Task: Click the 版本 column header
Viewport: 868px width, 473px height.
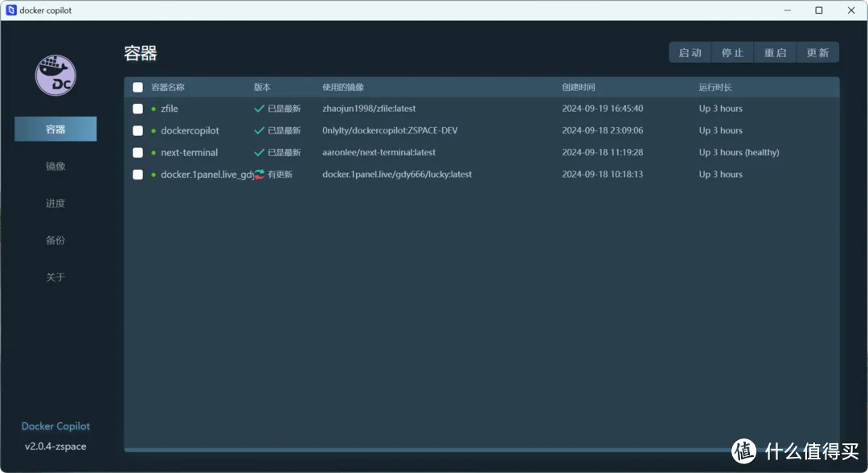Action: pos(262,87)
